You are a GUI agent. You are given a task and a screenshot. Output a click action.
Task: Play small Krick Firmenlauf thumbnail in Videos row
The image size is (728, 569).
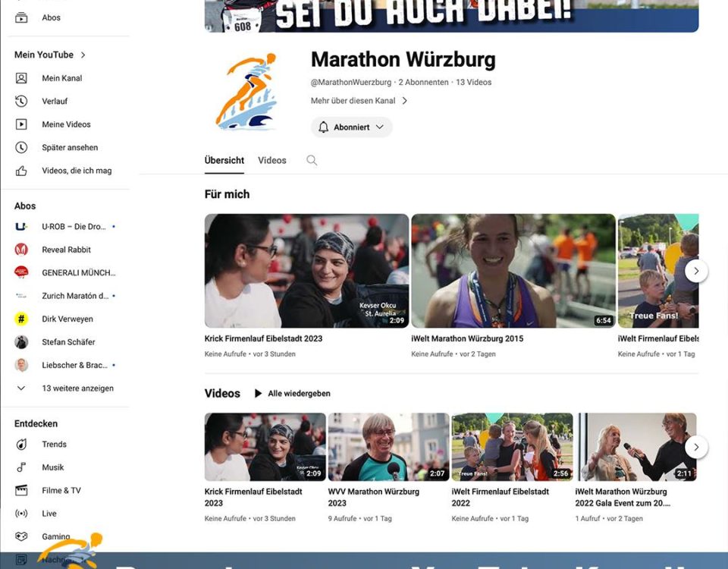click(265, 447)
